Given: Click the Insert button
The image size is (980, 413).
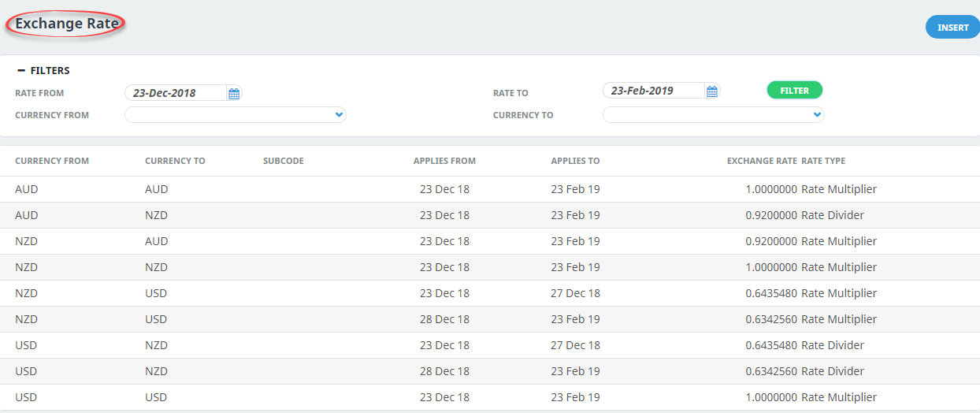Looking at the screenshot, I should point(952,28).
